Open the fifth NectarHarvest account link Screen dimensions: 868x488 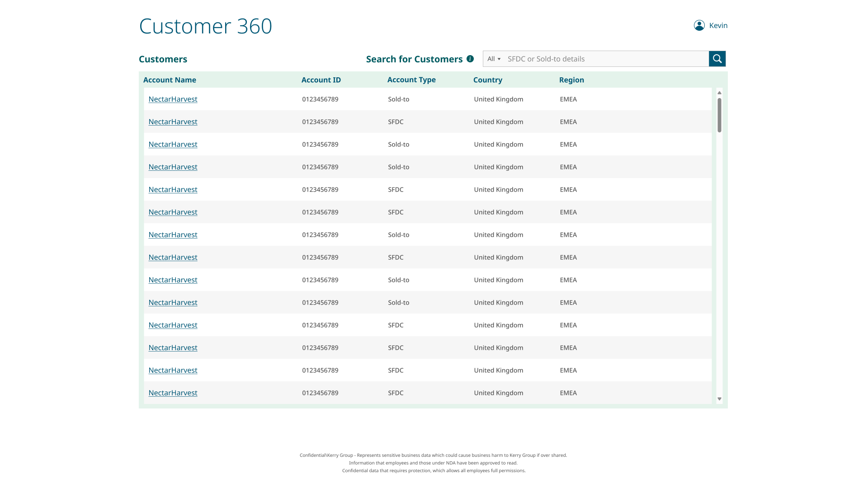[x=173, y=189]
